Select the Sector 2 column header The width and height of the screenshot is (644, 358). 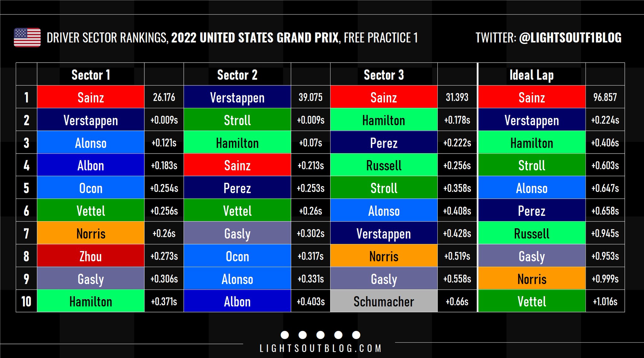[237, 75]
